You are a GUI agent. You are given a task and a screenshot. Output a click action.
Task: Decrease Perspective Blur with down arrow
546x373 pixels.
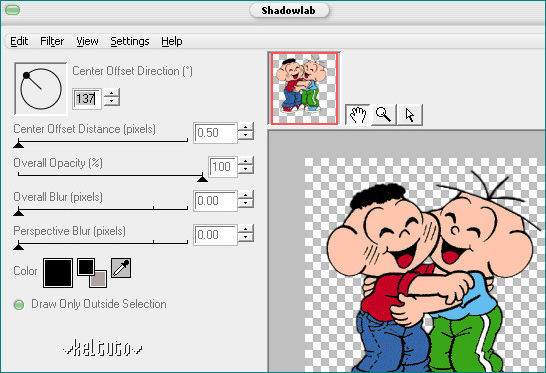[246, 237]
